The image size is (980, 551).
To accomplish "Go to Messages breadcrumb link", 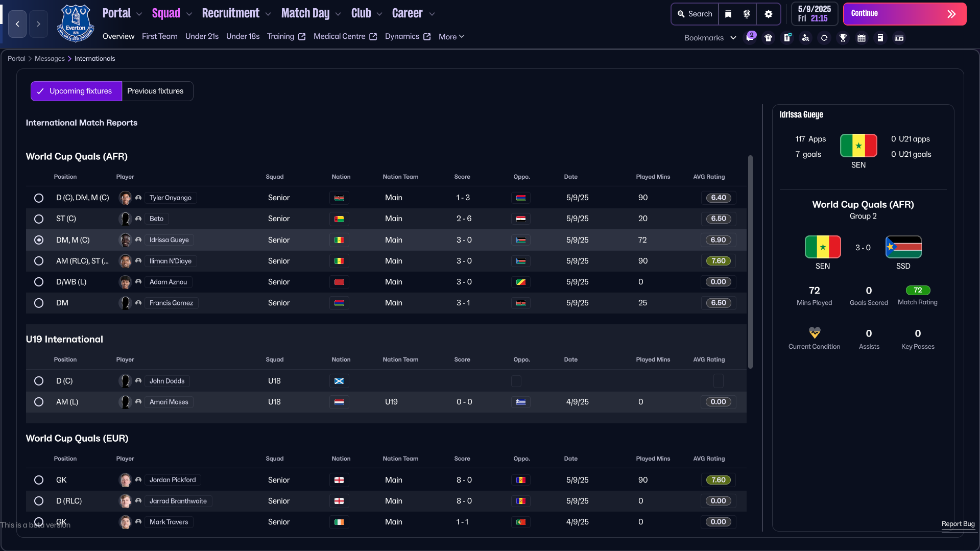I will [x=50, y=59].
